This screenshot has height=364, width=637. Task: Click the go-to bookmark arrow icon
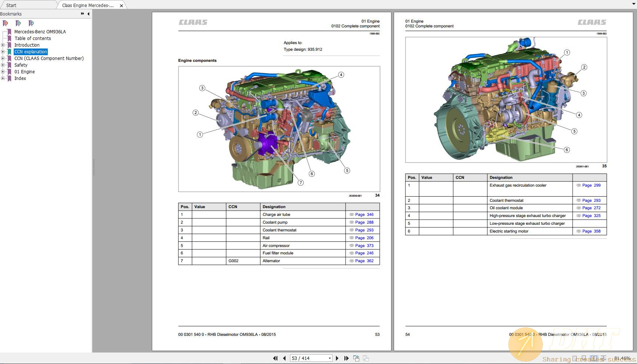pyautogui.click(x=31, y=23)
